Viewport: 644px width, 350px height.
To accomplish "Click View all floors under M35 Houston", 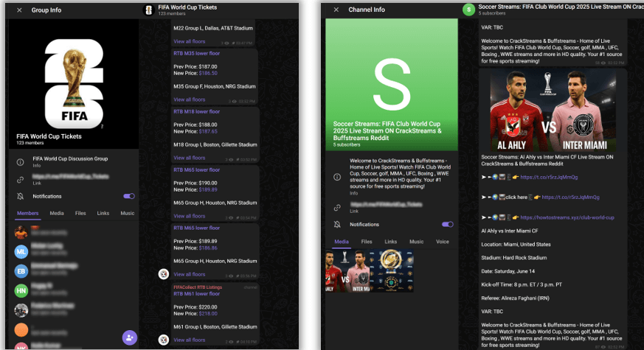I will (189, 99).
